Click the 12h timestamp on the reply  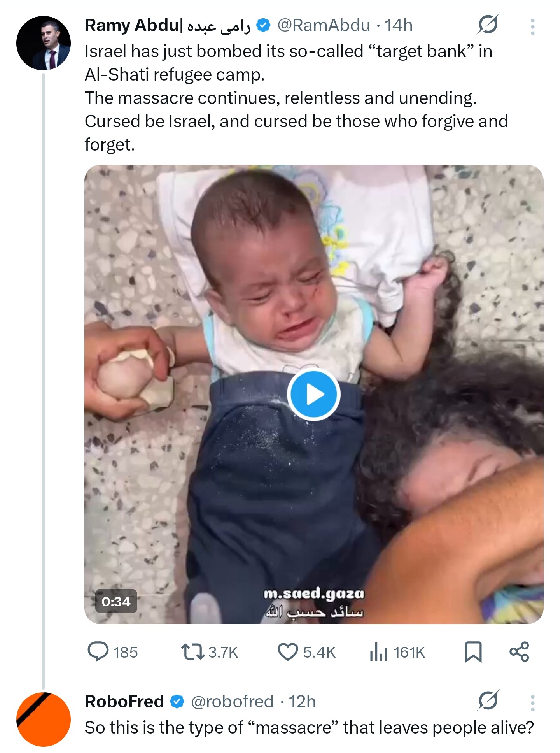302,702
